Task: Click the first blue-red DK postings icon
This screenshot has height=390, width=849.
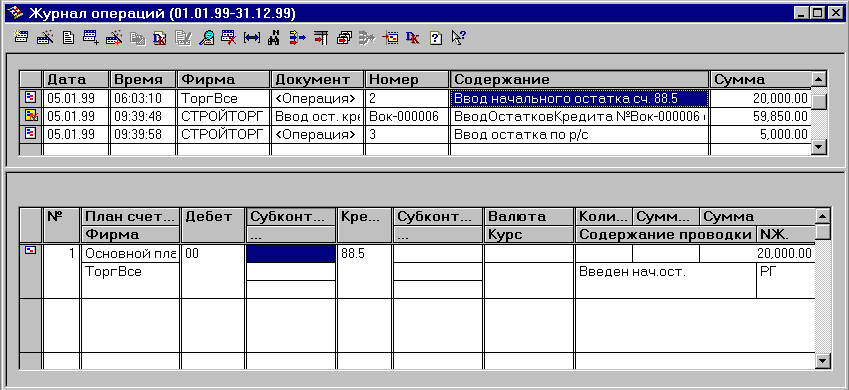Action: coord(160,38)
